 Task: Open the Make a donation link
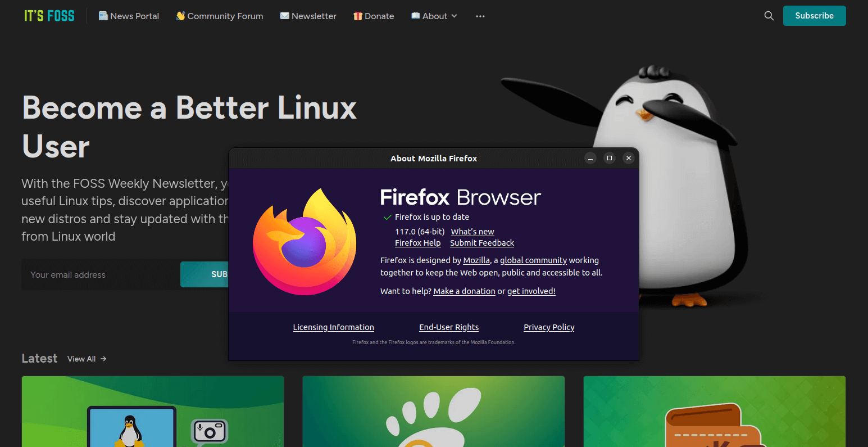point(464,291)
